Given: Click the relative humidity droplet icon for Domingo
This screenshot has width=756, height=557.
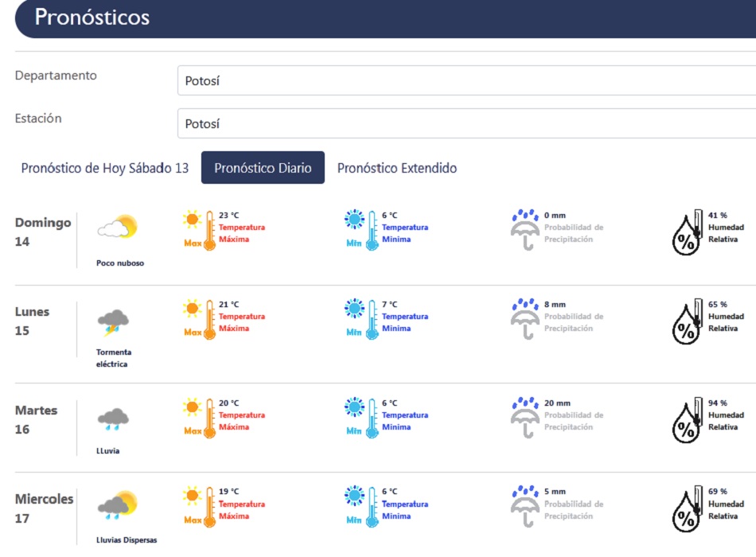Looking at the screenshot, I should (687, 232).
